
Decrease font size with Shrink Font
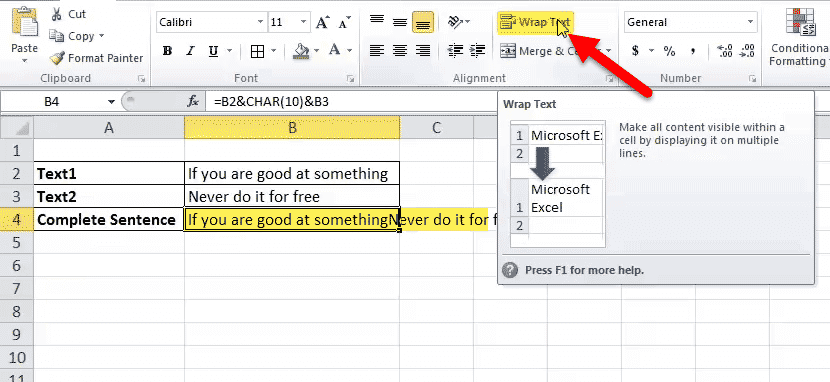pos(345,22)
